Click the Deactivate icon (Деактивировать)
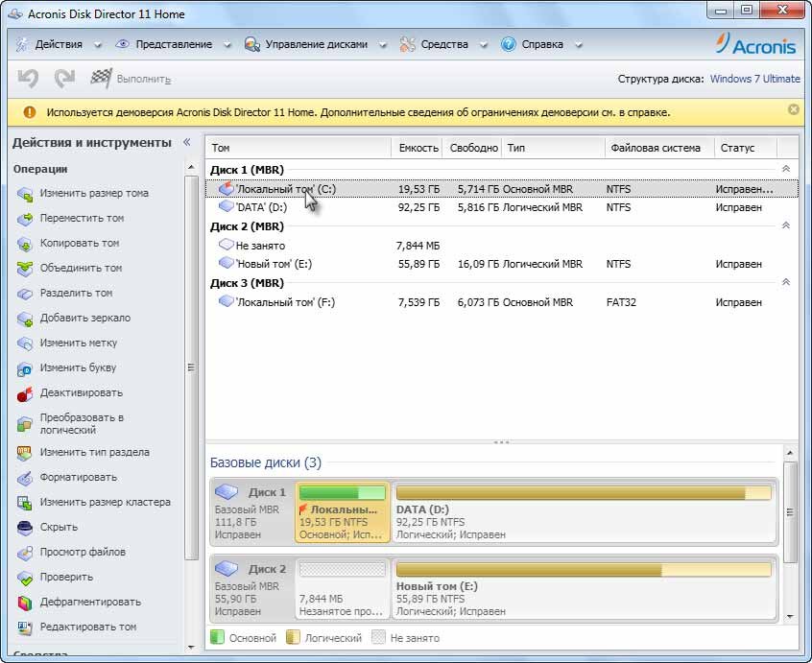This screenshot has height=663, width=812. (x=24, y=393)
